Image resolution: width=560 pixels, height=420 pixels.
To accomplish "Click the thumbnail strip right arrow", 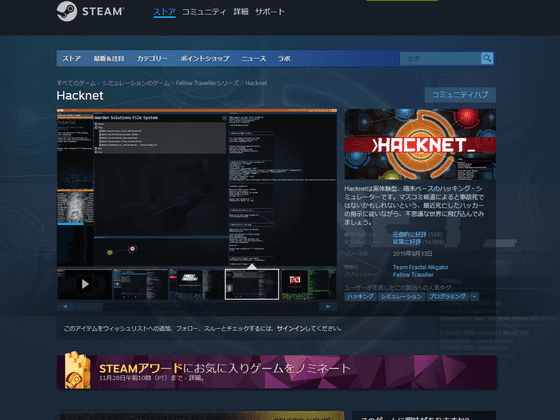I will (328, 306).
